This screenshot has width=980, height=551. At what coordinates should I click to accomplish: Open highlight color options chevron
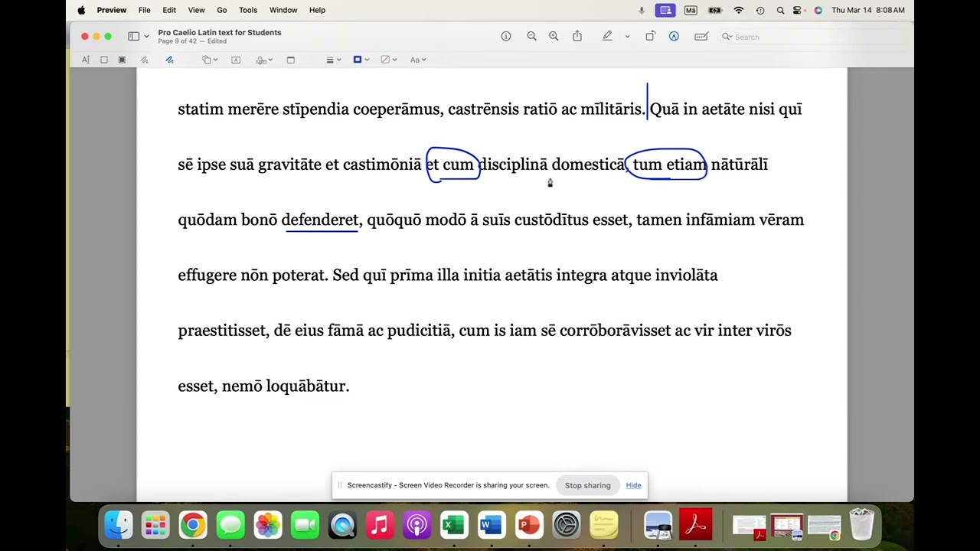tap(627, 37)
